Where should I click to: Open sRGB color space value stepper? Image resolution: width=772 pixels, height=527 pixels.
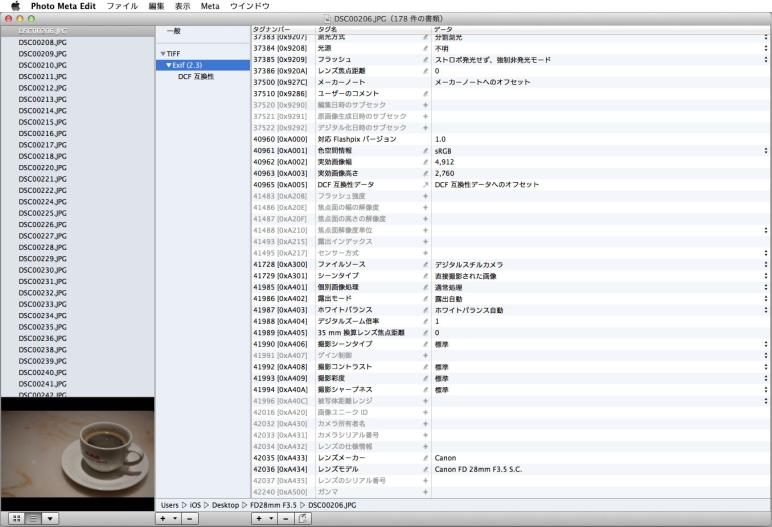click(x=766, y=151)
